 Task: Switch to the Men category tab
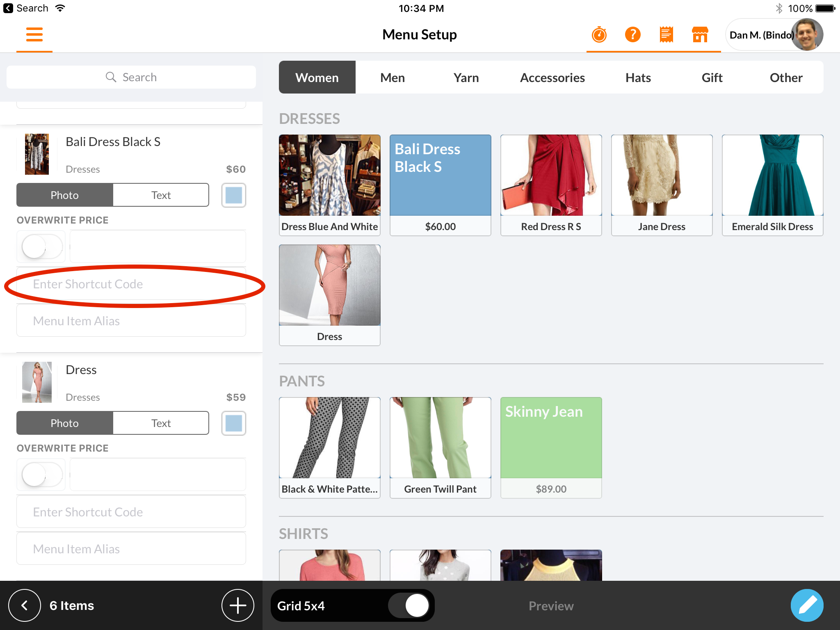click(392, 78)
